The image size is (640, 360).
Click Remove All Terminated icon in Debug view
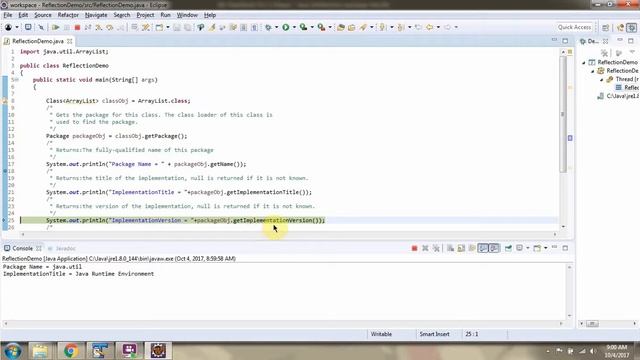point(604,53)
